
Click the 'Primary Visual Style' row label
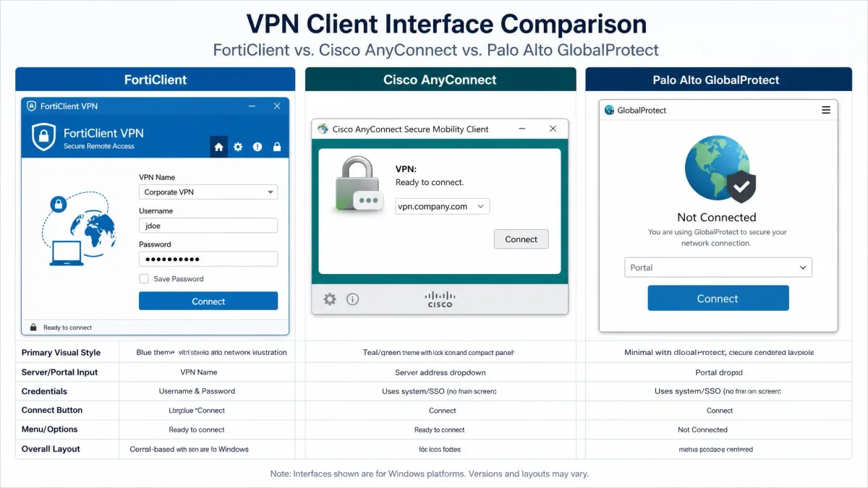[x=61, y=353]
